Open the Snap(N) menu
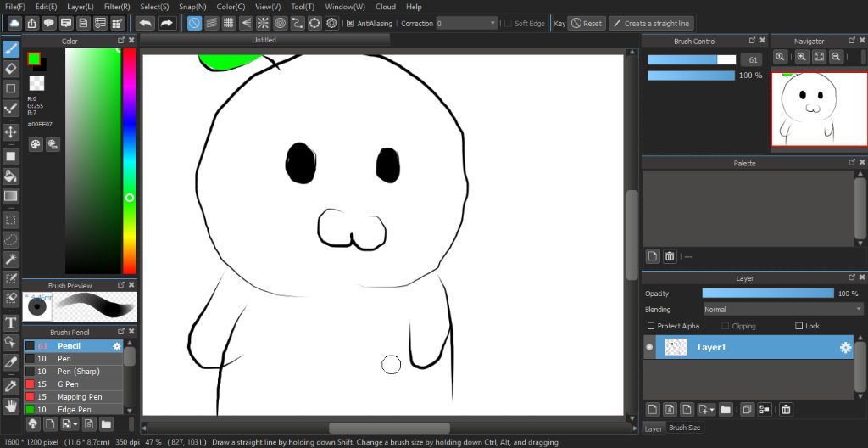The height and width of the screenshot is (448, 868). pyautogui.click(x=192, y=7)
